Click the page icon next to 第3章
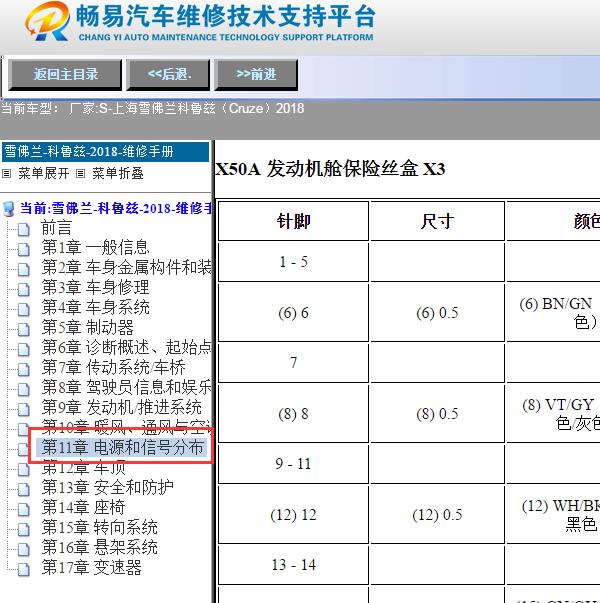Viewport: 600px width, 603px height. pos(24,289)
